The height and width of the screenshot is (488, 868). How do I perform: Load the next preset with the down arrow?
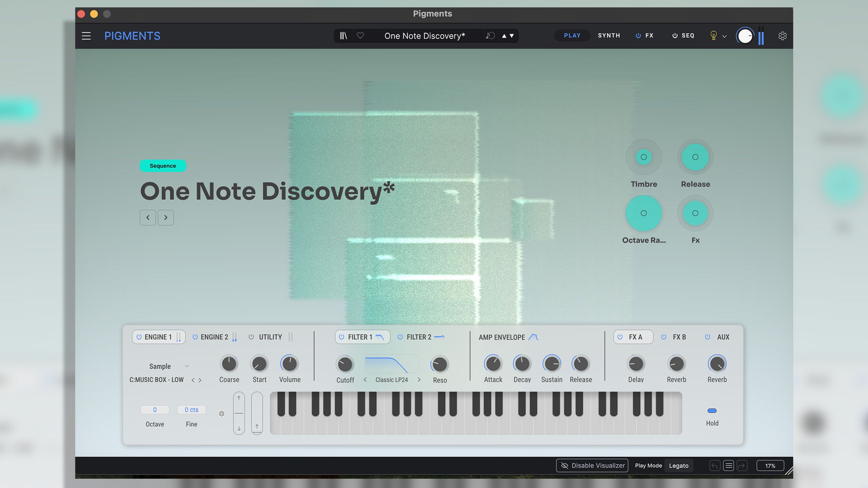(511, 35)
